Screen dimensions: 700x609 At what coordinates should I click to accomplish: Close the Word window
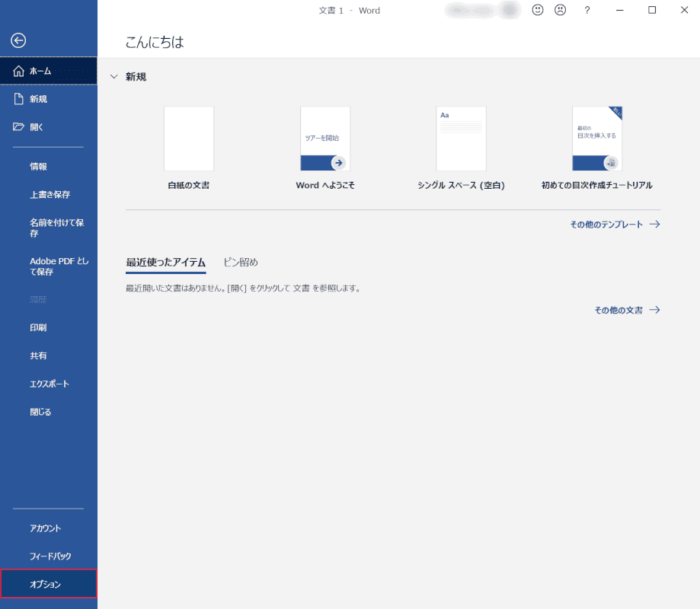684,10
